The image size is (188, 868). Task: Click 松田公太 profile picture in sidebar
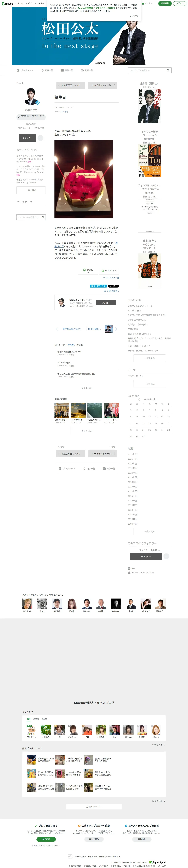[31, 97]
